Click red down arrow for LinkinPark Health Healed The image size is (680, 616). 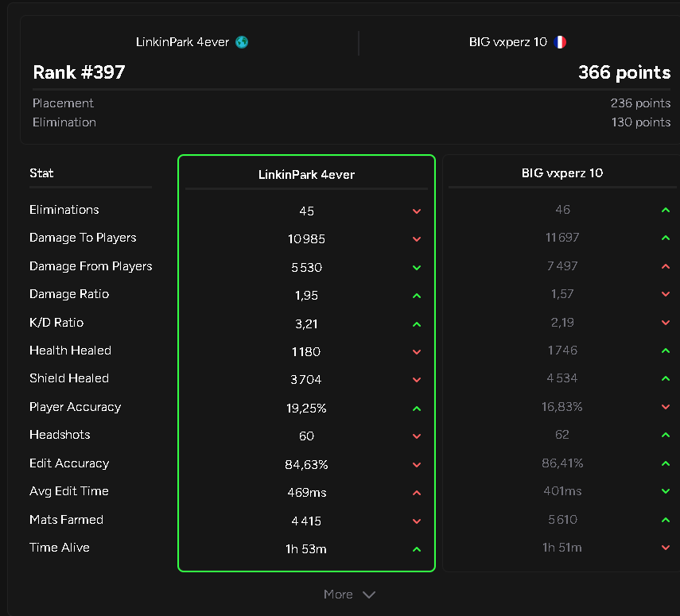(417, 352)
